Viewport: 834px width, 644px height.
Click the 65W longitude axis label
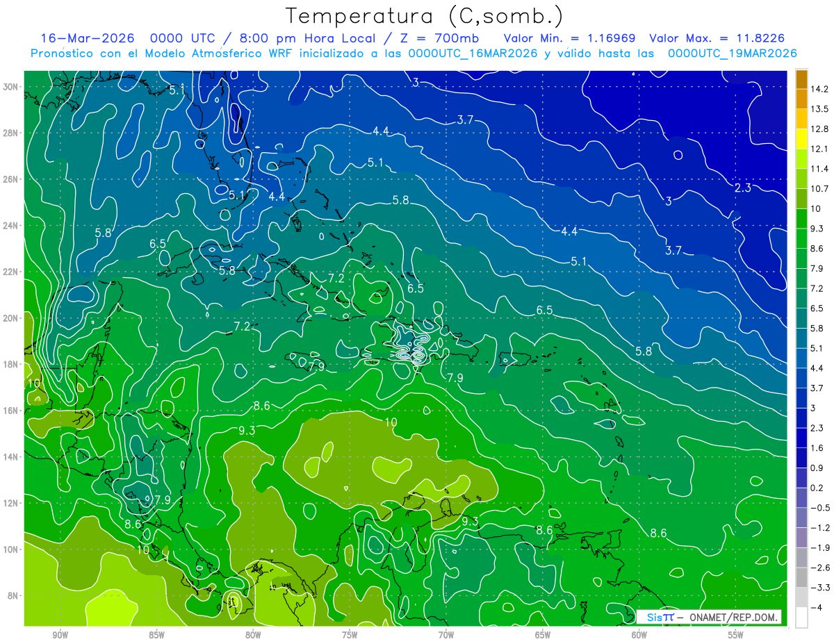tap(543, 635)
